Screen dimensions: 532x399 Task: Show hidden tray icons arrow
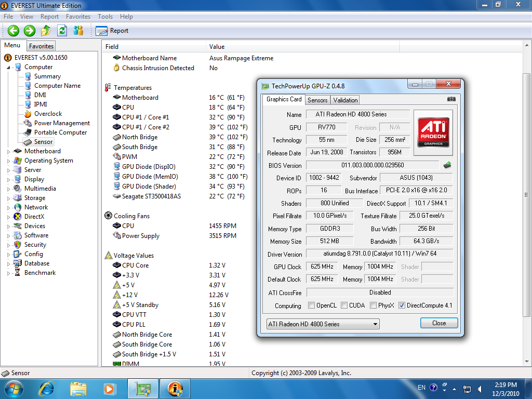tap(454, 389)
